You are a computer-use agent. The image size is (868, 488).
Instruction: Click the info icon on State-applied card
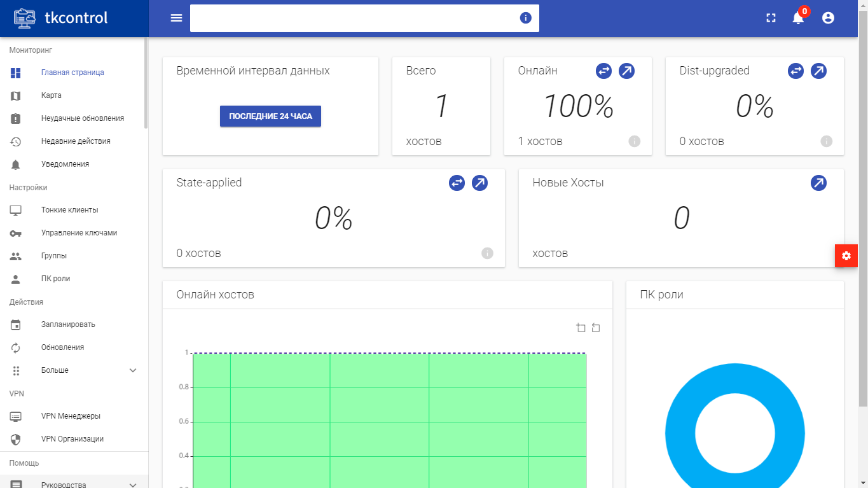tap(487, 253)
